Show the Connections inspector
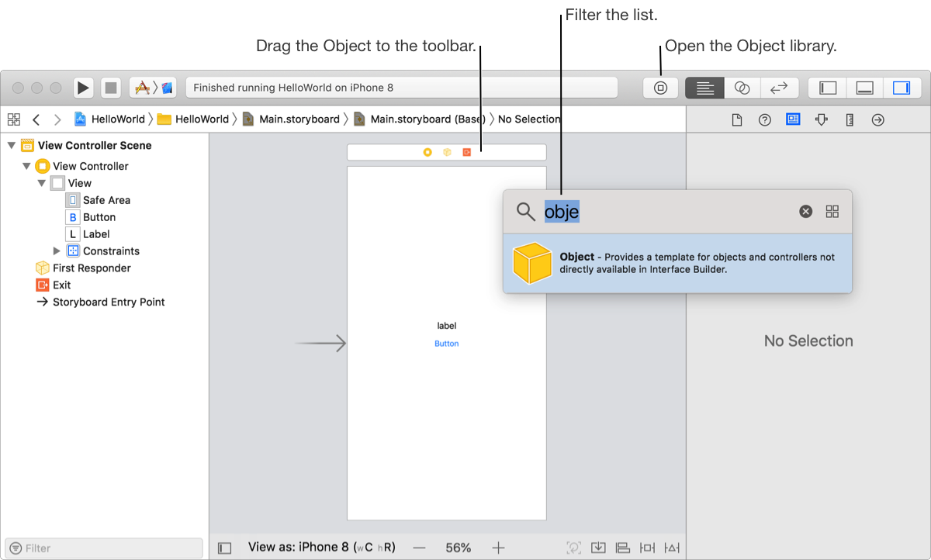931x560 pixels. point(877,119)
